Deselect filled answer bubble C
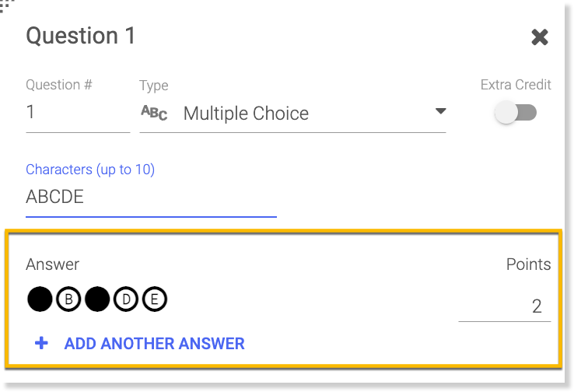 pos(97,299)
